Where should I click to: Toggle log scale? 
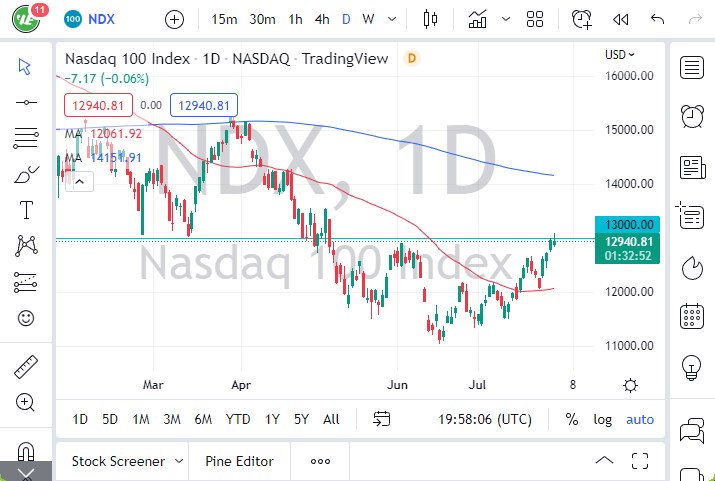602,419
